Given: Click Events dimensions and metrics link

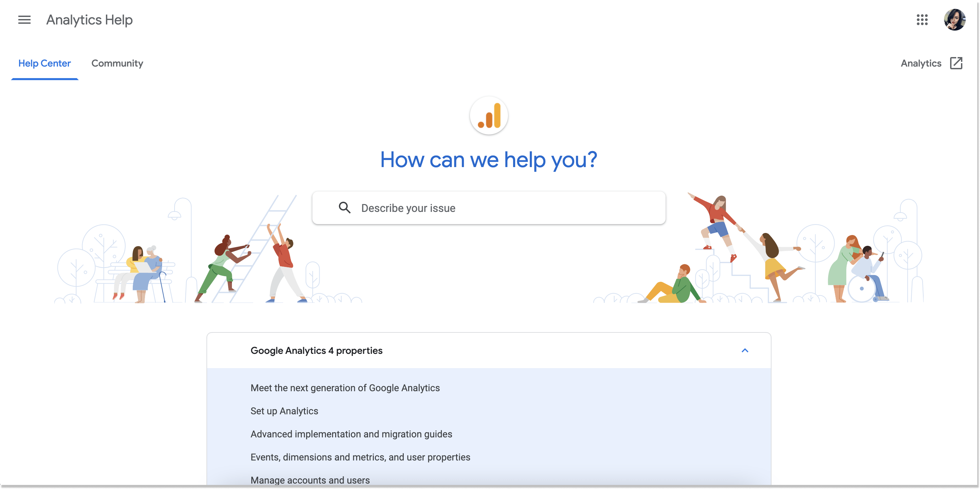Looking at the screenshot, I should click(360, 456).
